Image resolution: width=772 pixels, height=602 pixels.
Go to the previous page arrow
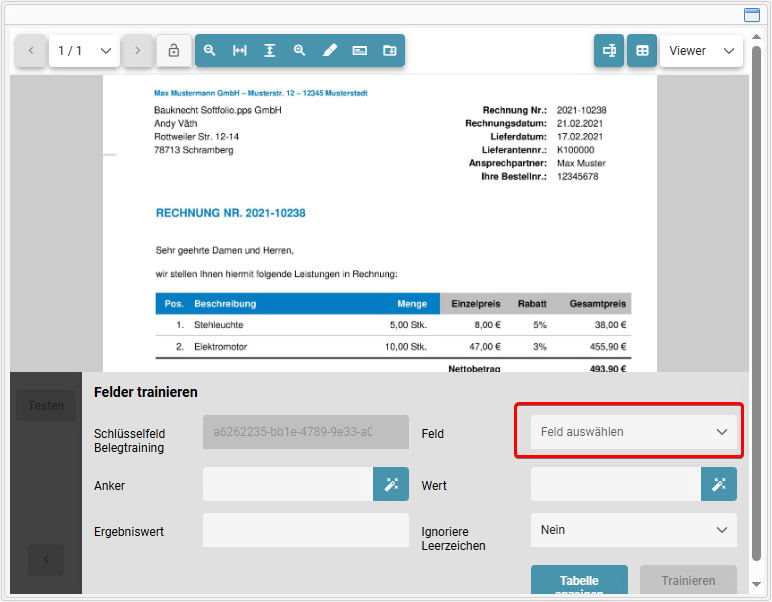[x=31, y=51]
